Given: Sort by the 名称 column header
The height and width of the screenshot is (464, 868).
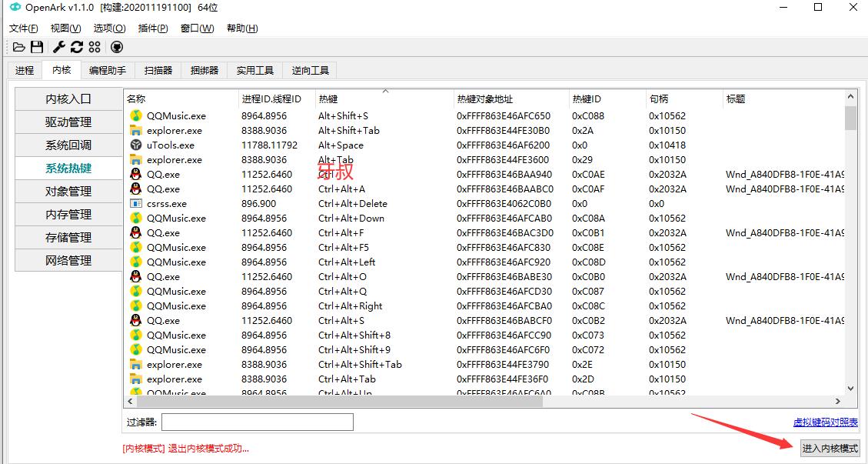Looking at the screenshot, I should [x=181, y=99].
